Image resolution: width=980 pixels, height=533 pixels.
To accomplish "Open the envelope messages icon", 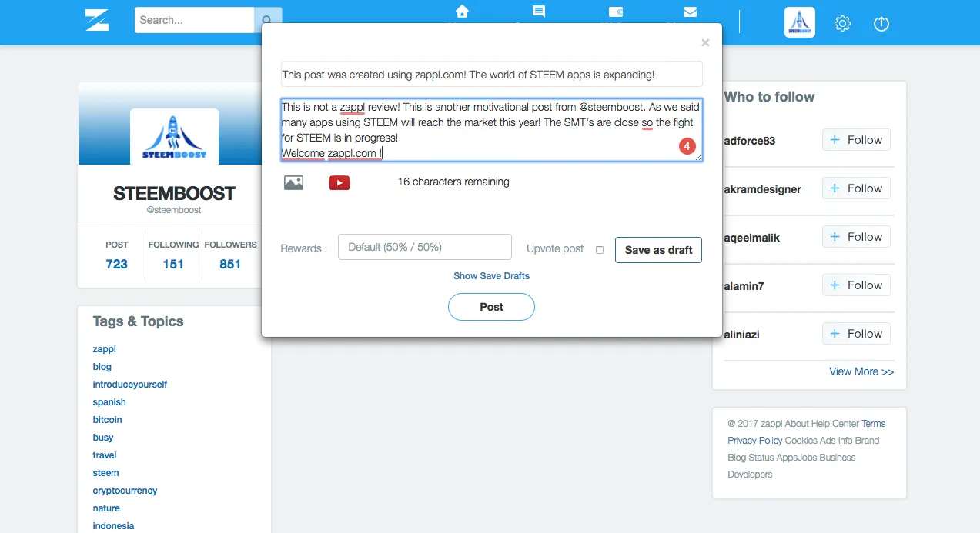I will [690, 12].
